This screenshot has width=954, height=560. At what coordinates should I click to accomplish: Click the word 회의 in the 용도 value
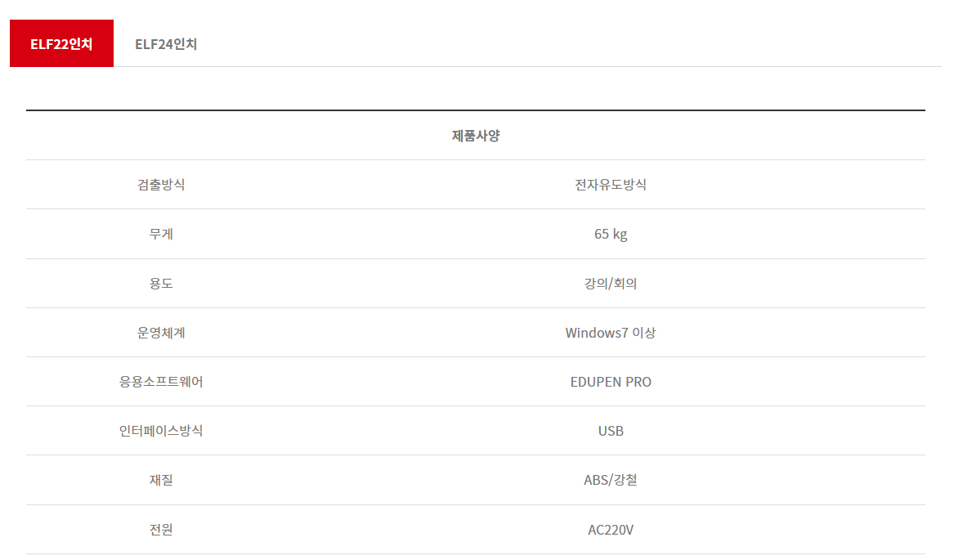pos(626,284)
